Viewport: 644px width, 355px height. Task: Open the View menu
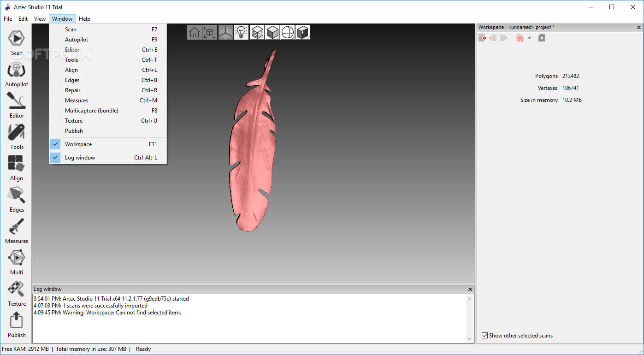[x=40, y=19]
